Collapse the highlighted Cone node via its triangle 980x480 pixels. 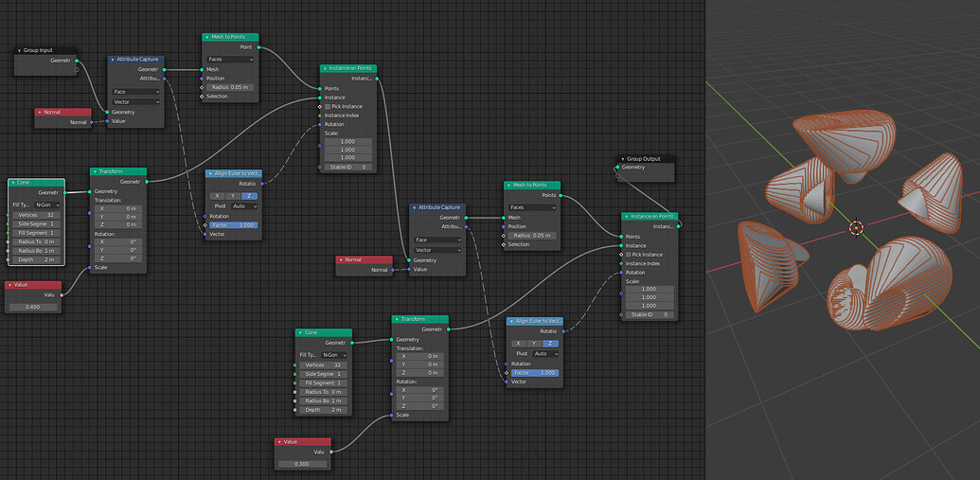[13, 183]
